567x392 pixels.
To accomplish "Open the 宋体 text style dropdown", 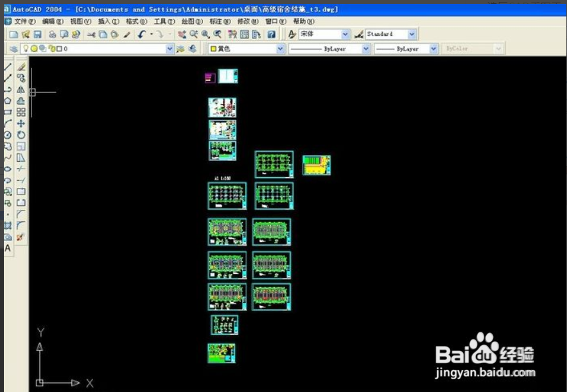I will (x=345, y=34).
